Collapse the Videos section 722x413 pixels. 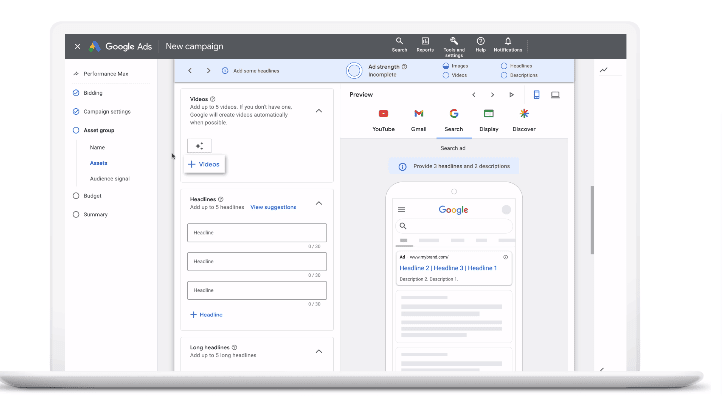click(319, 111)
